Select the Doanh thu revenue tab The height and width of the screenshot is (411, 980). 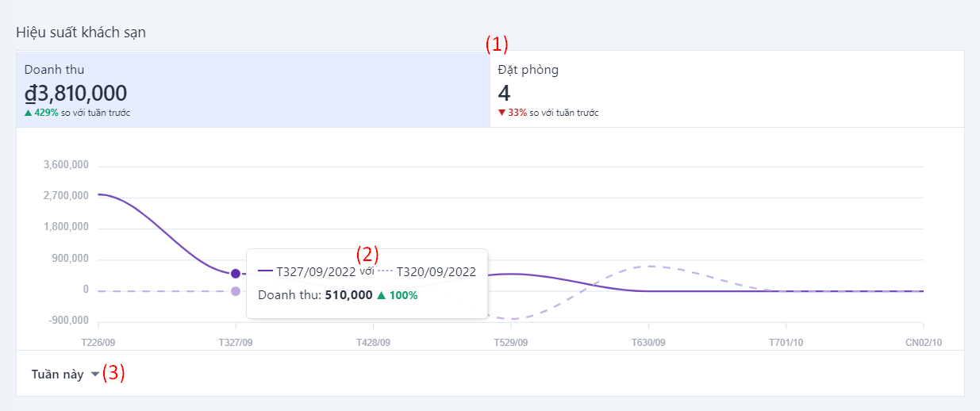tap(252, 90)
